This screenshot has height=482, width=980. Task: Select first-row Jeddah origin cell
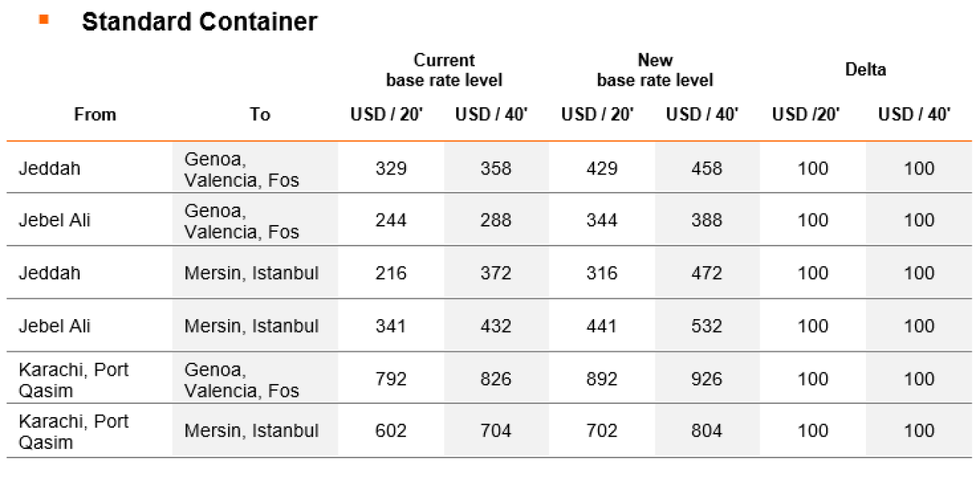coord(49,168)
